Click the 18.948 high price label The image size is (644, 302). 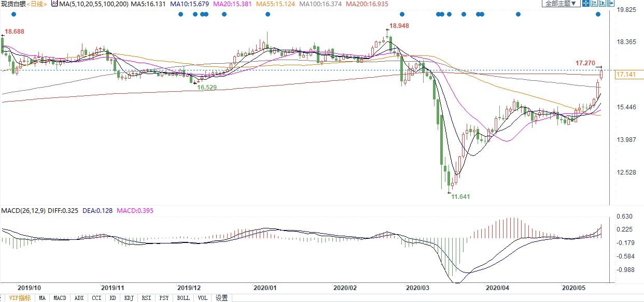(399, 25)
